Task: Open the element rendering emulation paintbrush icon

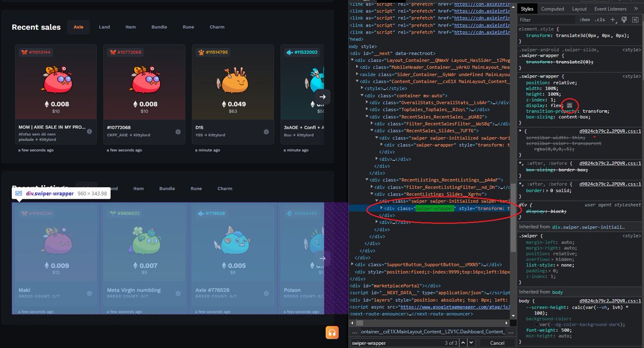Action: [x=624, y=19]
